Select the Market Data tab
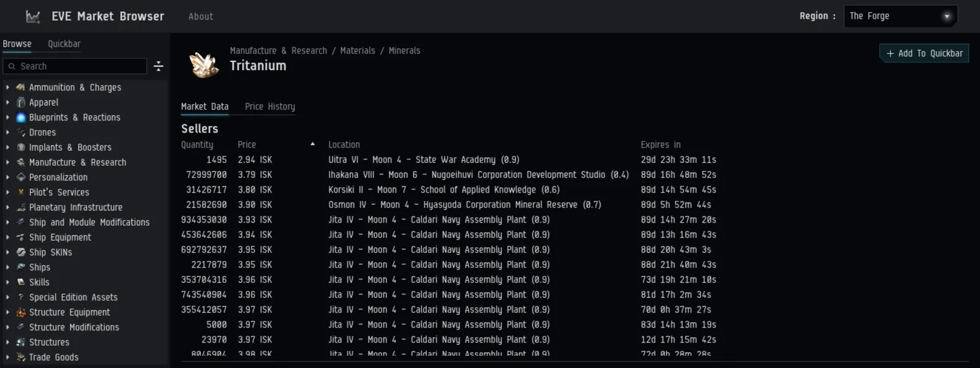 (205, 107)
